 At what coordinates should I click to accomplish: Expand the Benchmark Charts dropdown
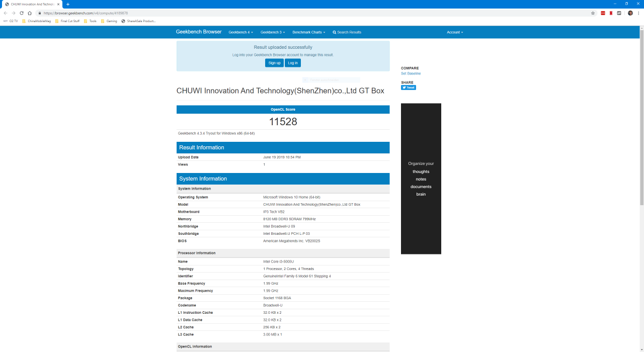tap(308, 32)
